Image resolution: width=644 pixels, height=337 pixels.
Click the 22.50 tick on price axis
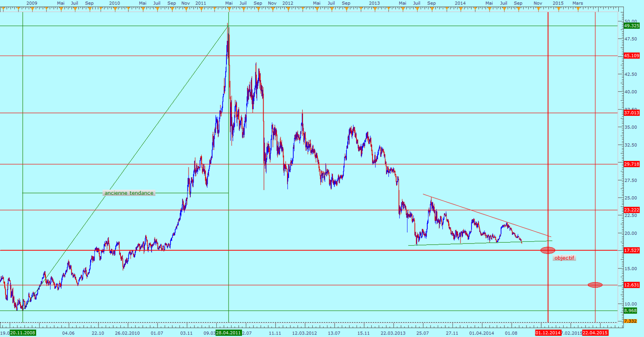click(x=630, y=215)
